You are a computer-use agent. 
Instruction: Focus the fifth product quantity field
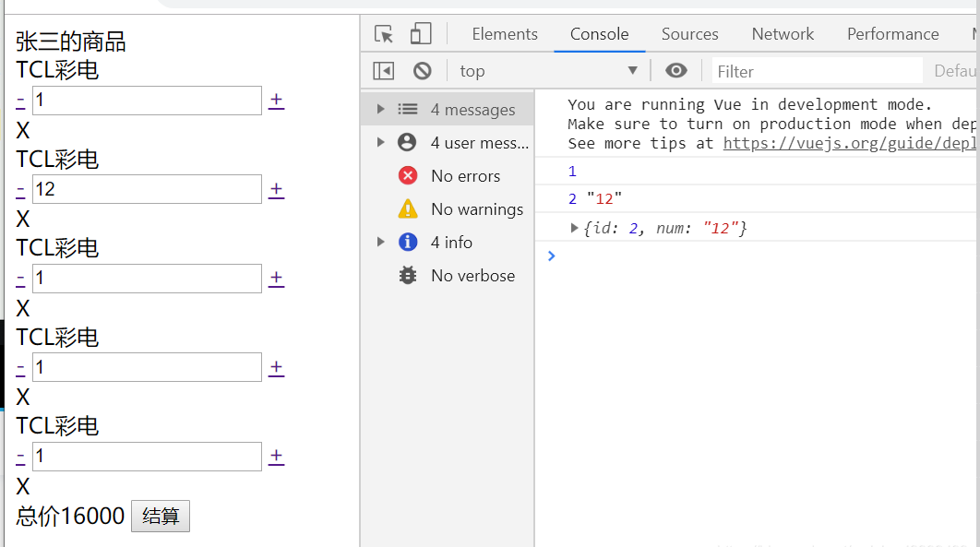point(147,456)
